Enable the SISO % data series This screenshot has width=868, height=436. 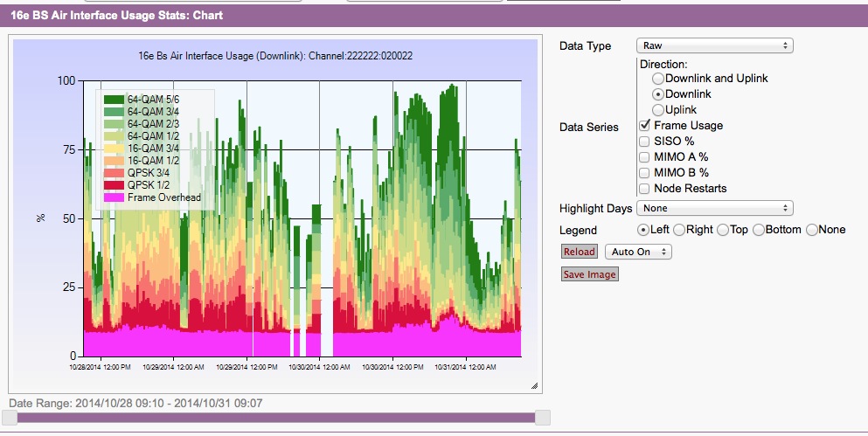644,141
